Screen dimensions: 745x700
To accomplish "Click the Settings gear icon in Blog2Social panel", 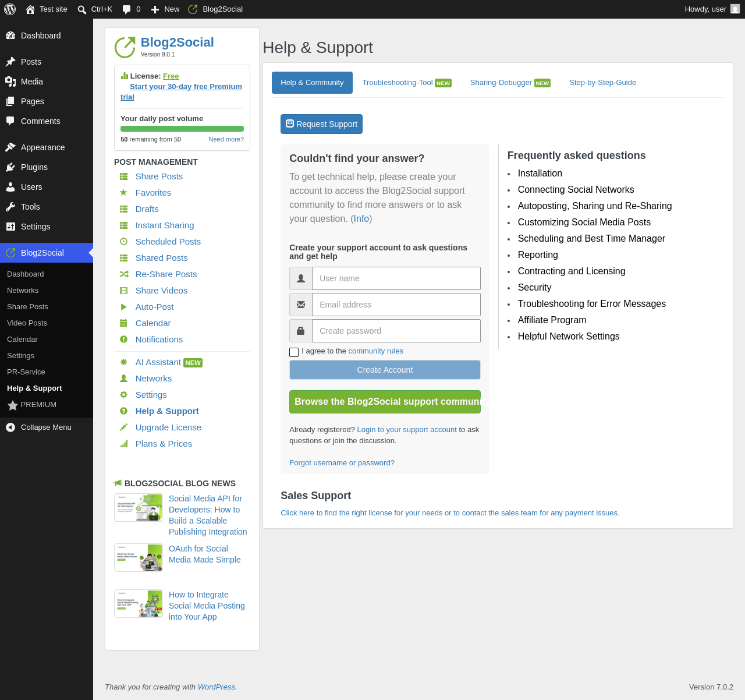I will [x=123, y=394].
